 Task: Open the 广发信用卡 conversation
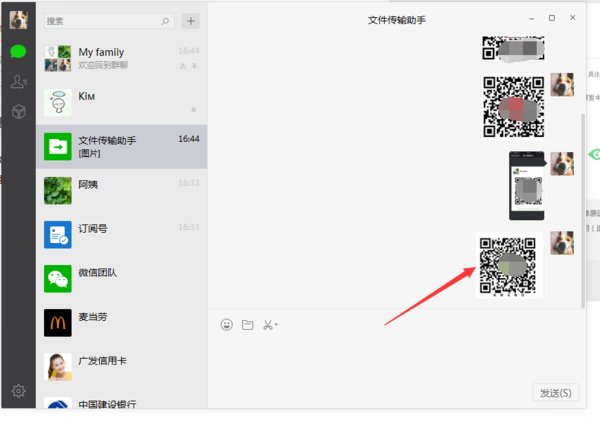click(122, 366)
